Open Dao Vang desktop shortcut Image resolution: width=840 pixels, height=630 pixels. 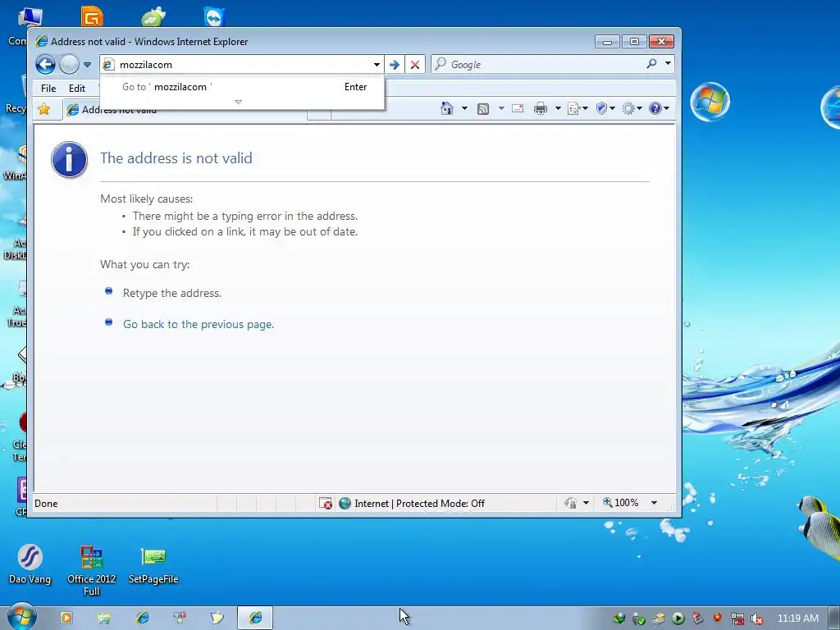point(30,564)
